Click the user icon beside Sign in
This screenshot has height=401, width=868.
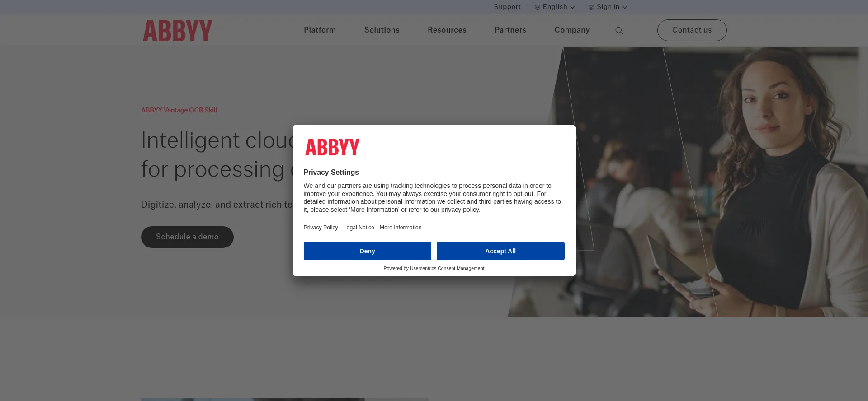coord(591,7)
